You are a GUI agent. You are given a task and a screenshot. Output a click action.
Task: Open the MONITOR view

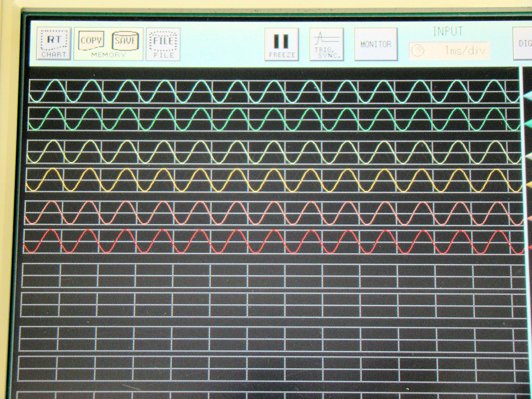point(376,44)
